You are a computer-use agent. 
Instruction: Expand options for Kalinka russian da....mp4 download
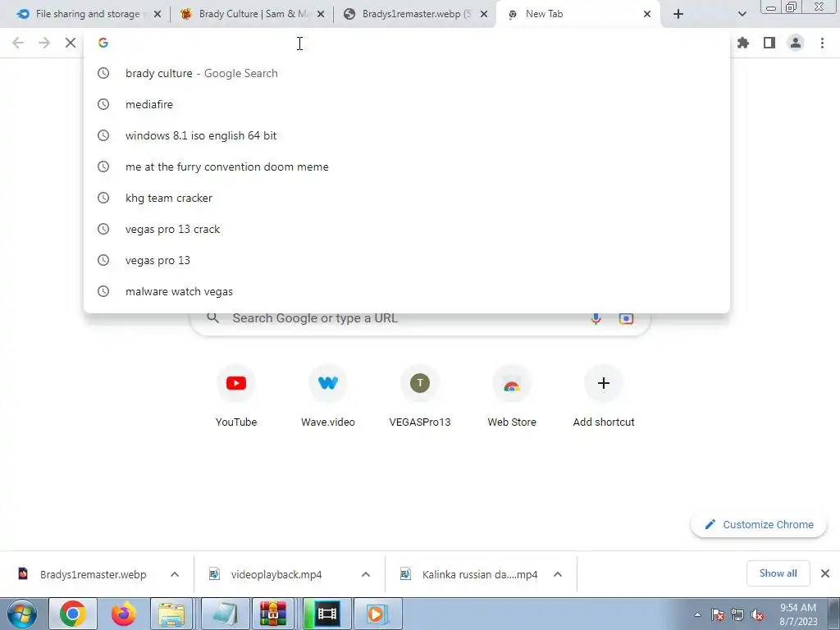coord(558,574)
